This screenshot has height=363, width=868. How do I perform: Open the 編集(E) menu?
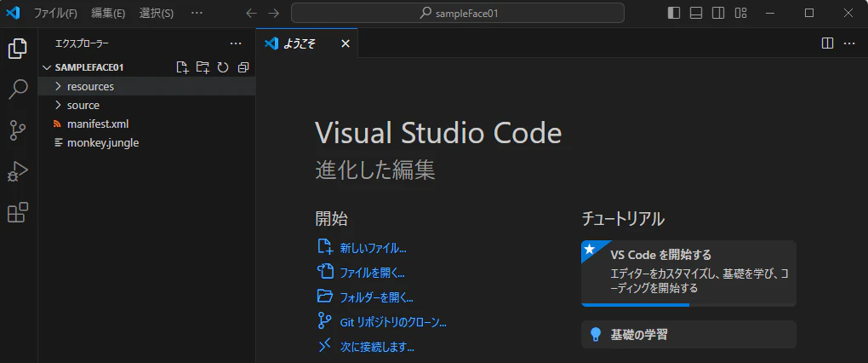click(x=108, y=14)
